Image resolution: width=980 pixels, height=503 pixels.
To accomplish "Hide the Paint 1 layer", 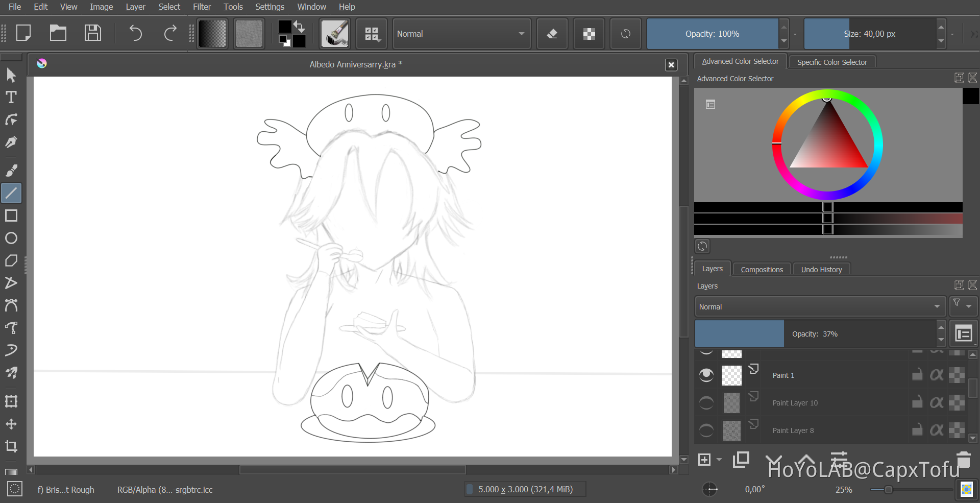I will tap(706, 375).
